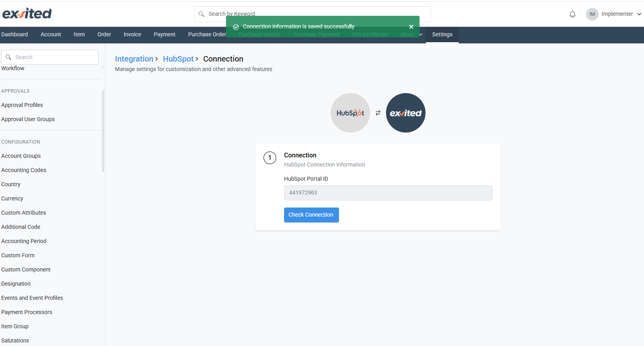Open Approval Profiles
Viewport: 644px width, 346px height.
[x=22, y=105]
